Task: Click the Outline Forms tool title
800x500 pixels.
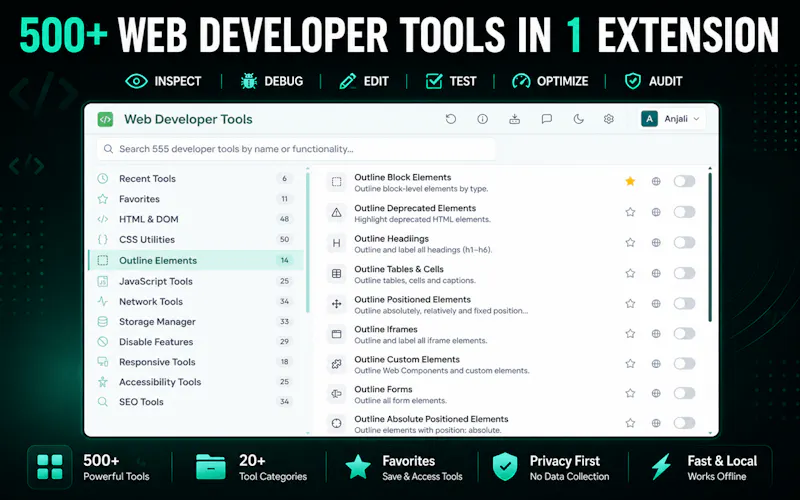Action: (383, 389)
